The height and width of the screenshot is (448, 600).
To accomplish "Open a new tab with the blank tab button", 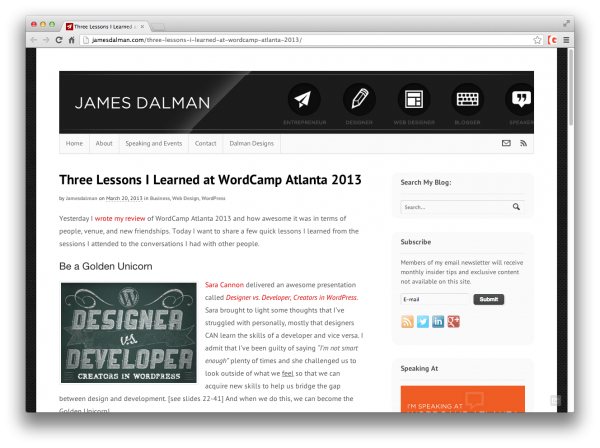I will [158, 27].
